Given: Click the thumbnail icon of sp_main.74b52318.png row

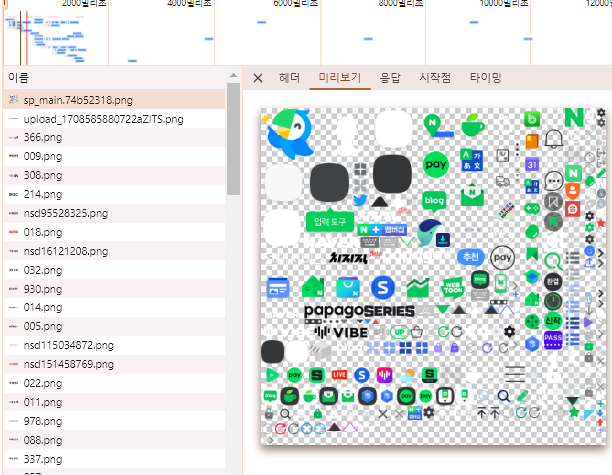Looking at the screenshot, I should [x=13, y=100].
